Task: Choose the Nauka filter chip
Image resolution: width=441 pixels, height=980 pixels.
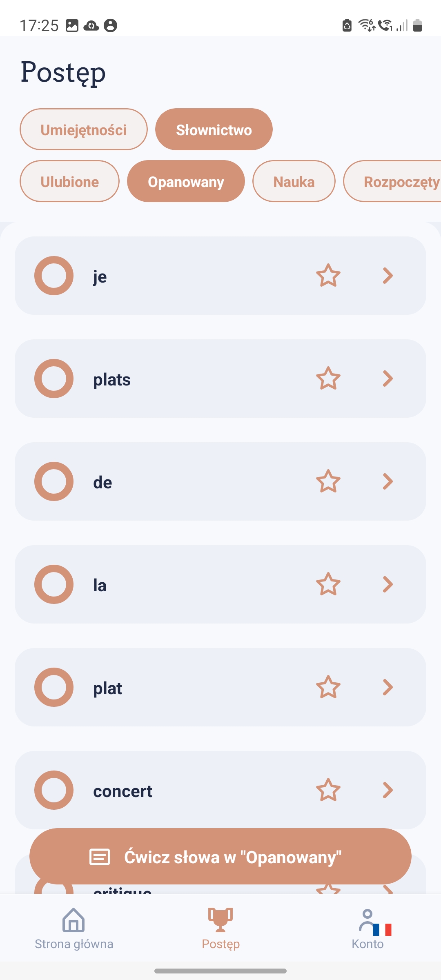Action: click(x=294, y=181)
